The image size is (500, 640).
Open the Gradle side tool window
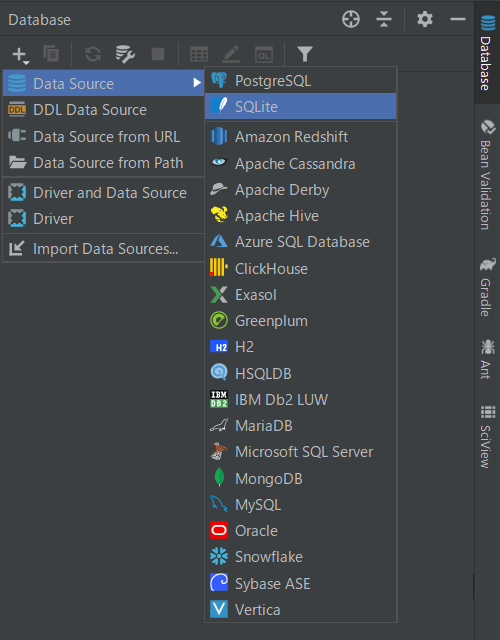click(x=487, y=287)
